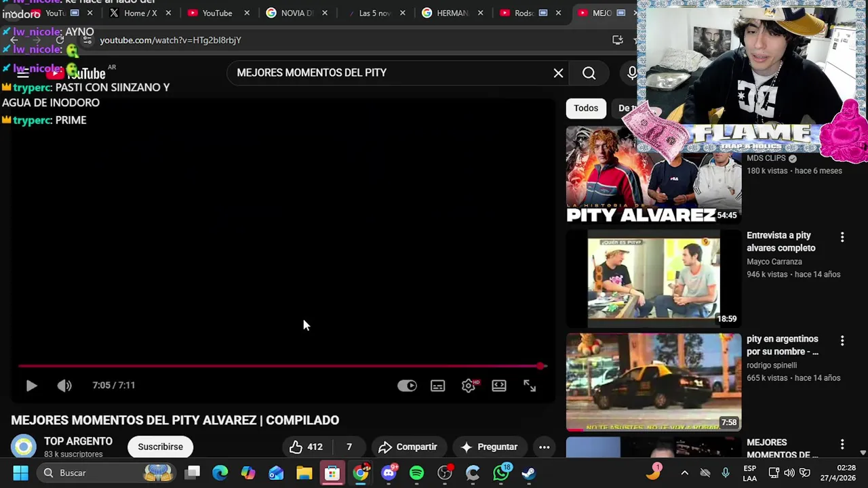The height and width of the screenshot is (488, 868).
Task: Play the video with the play button
Action: pos(31,386)
